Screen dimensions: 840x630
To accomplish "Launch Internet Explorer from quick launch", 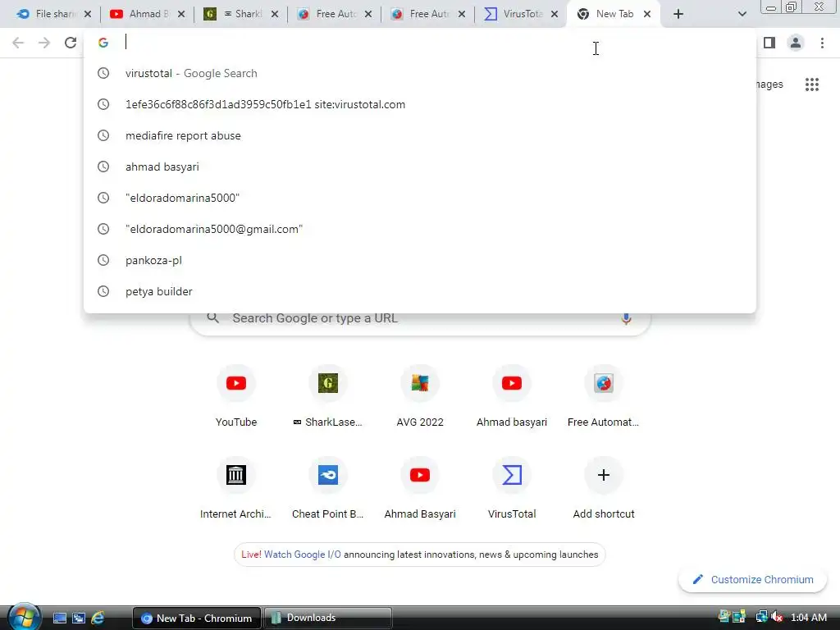I will point(98,618).
